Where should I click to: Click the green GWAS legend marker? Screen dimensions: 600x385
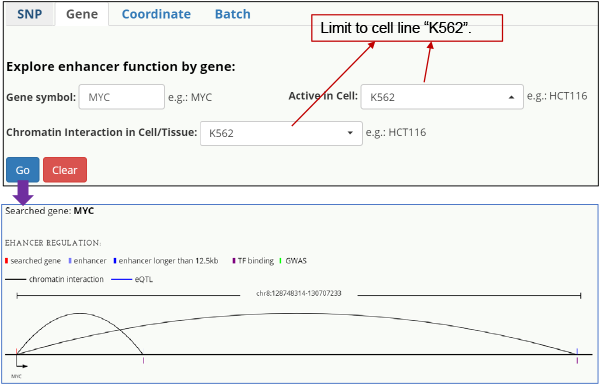point(281,261)
